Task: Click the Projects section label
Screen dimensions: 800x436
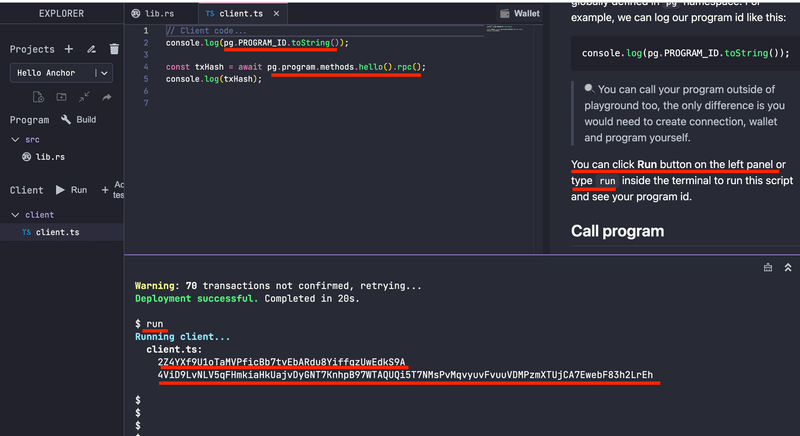Action: pyautogui.click(x=32, y=49)
